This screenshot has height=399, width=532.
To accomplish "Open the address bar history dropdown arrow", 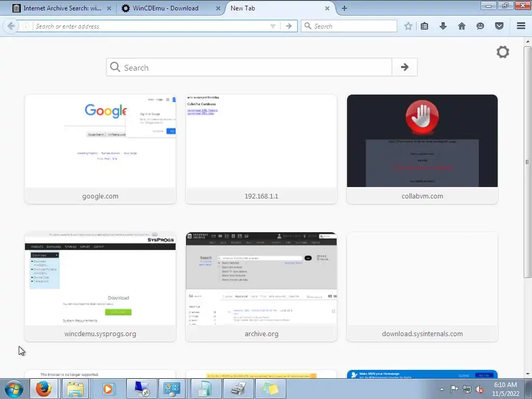I will (273, 26).
